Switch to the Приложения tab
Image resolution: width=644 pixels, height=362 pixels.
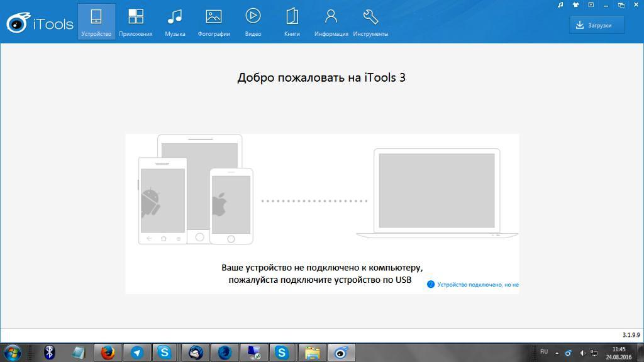(x=136, y=22)
